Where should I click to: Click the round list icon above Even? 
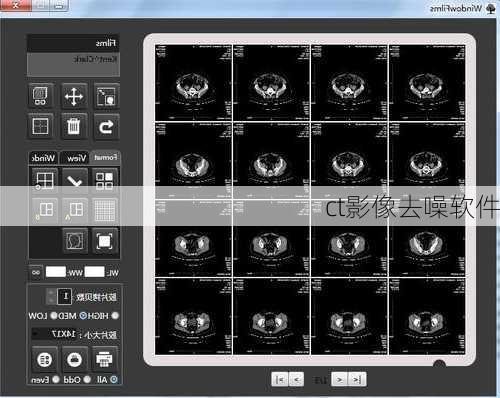tap(44, 359)
